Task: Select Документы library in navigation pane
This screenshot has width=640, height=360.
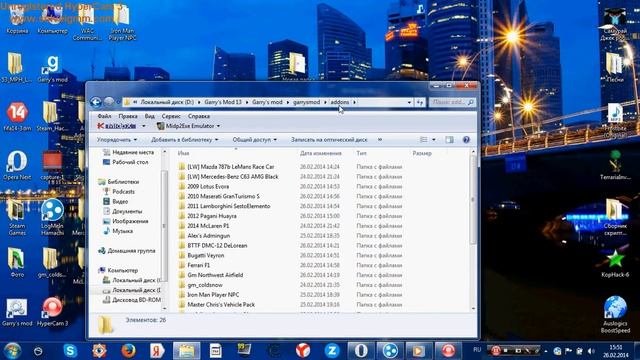Action: pyautogui.click(x=127, y=211)
